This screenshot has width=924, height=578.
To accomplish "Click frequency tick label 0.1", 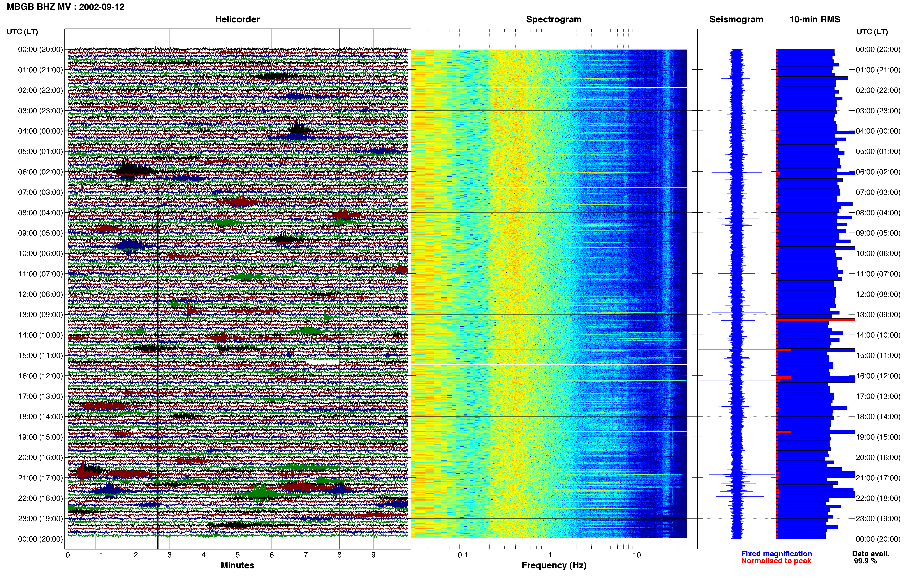I will point(463,555).
